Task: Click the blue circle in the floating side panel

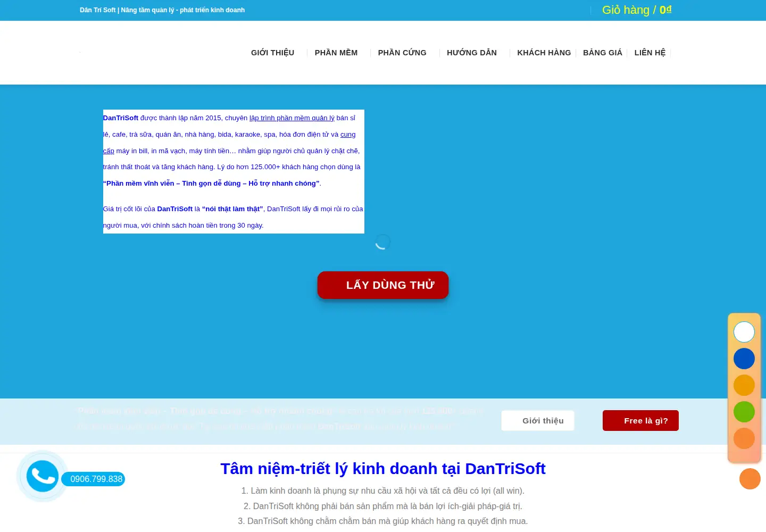Action: pos(744,359)
